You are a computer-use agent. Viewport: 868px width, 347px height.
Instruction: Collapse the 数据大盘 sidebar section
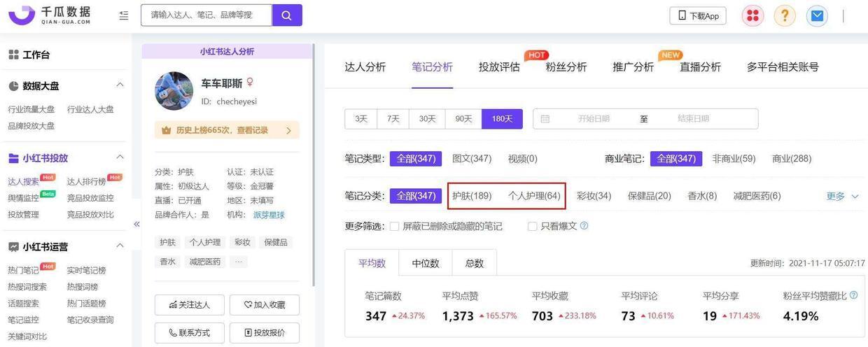pos(120,85)
